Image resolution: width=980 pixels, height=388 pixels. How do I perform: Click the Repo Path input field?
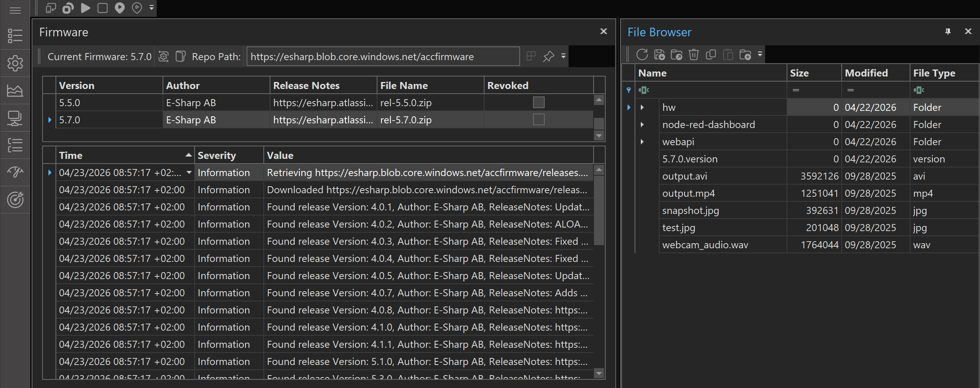coord(383,57)
